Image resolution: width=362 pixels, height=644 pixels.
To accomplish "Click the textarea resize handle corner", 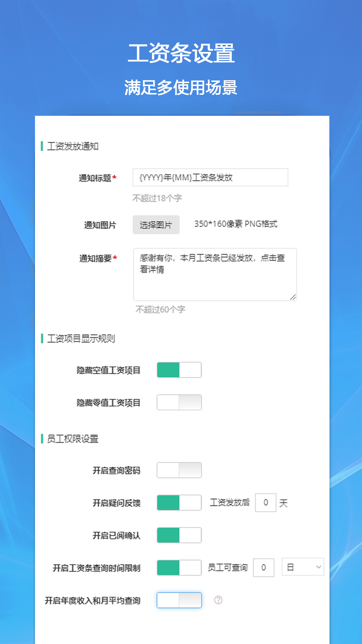I will (293, 297).
